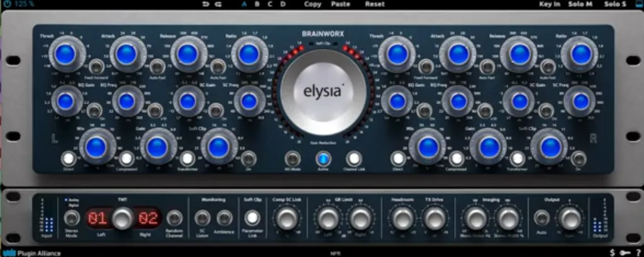This screenshot has height=257, width=644.
Task: Click the Paste settings button
Action: (x=340, y=4)
